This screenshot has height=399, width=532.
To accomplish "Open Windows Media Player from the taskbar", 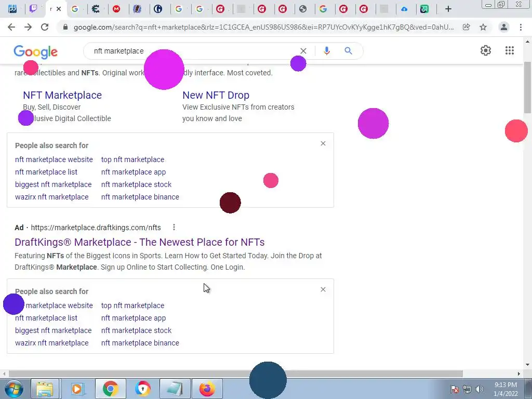I will [77, 389].
